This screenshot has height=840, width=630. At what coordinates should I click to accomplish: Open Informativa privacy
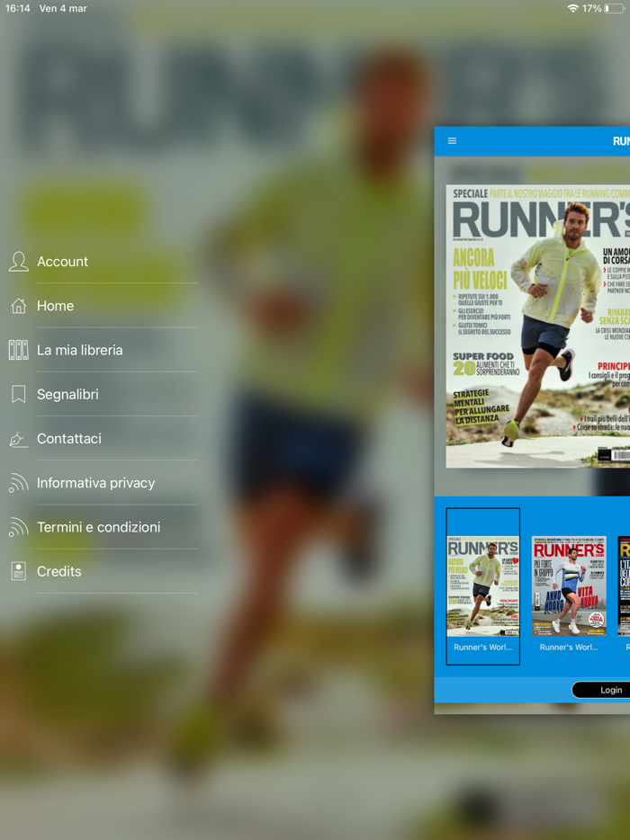click(x=103, y=483)
